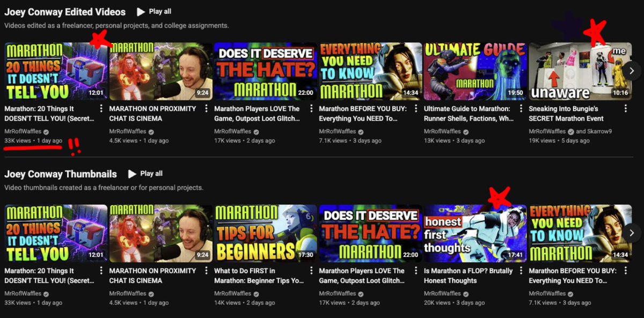
Task: Open 'Everything You Need To Know' thumbnail in Thumbnails shelf
Action: click(580, 233)
